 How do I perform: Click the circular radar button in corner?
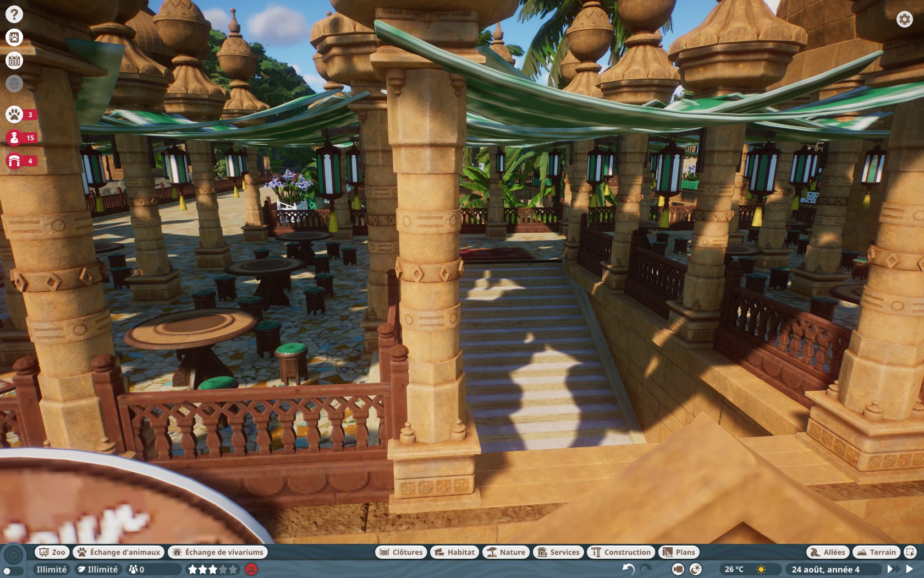(14, 555)
